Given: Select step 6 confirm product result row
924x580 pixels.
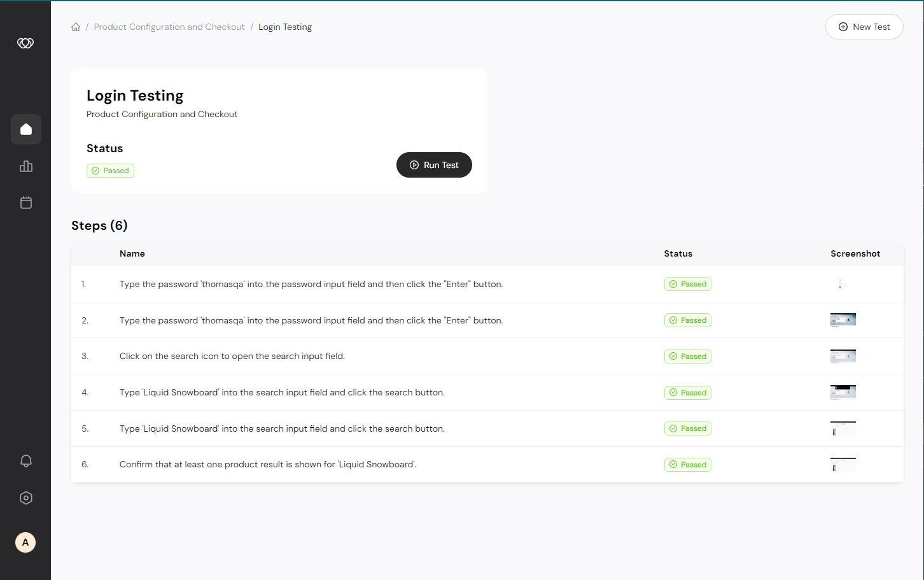Looking at the screenshot, I should click(x=487, y=464).
